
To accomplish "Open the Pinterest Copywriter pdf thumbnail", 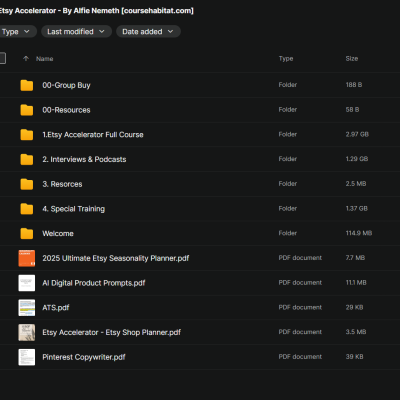I will point(27,357).
